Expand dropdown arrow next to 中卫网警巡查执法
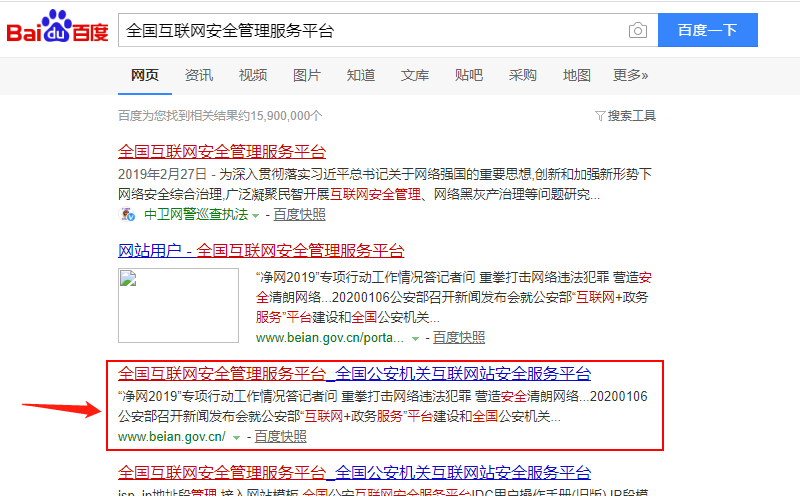The height and width of the screenshot is (496, 800). [x=256, y=216]
